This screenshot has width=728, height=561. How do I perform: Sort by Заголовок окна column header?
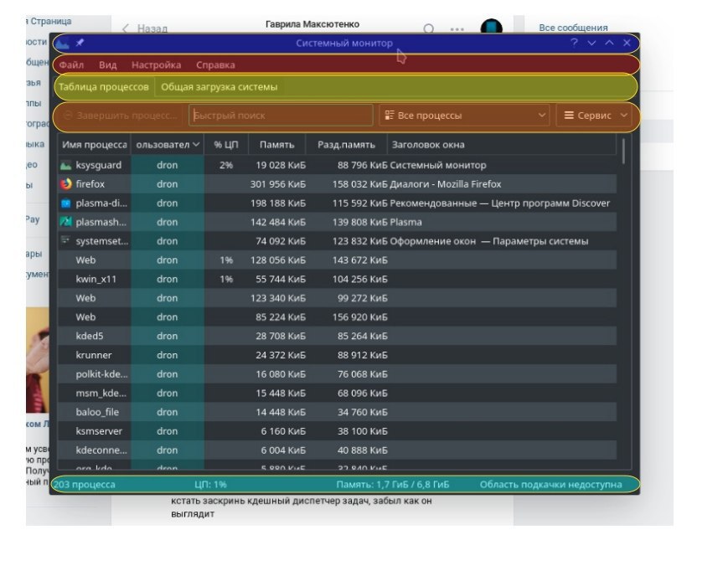[x=502, y=145]
